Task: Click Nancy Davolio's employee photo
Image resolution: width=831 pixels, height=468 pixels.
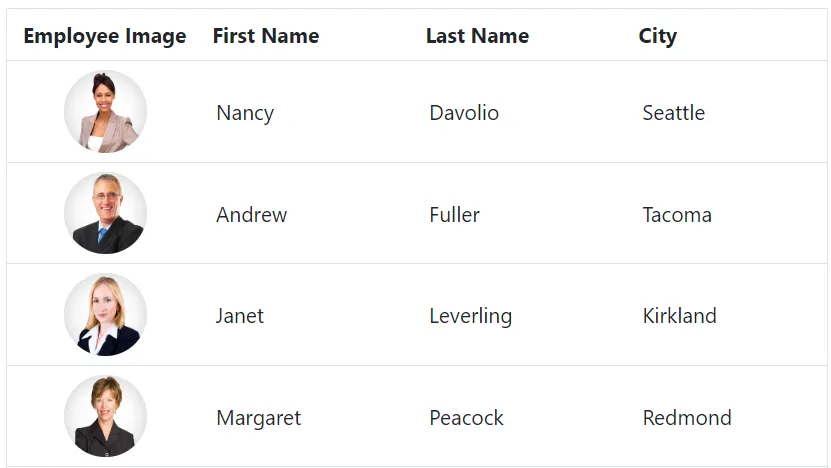Action: click(105, 112)
